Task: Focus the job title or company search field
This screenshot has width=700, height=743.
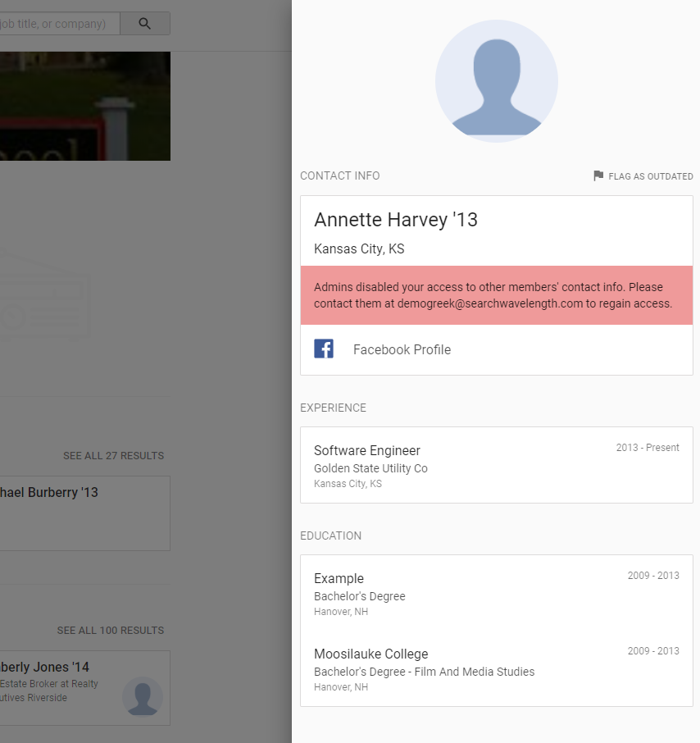Action: [57, 24]
